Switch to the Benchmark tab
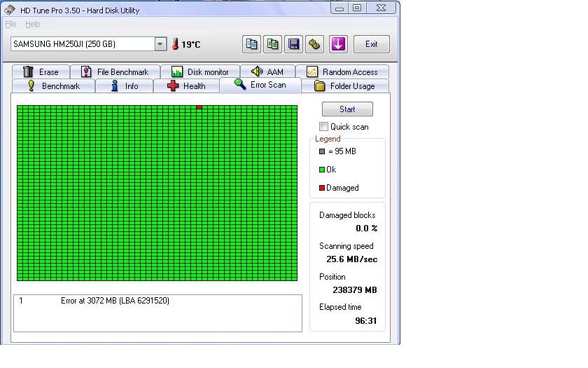 [54, 86]
